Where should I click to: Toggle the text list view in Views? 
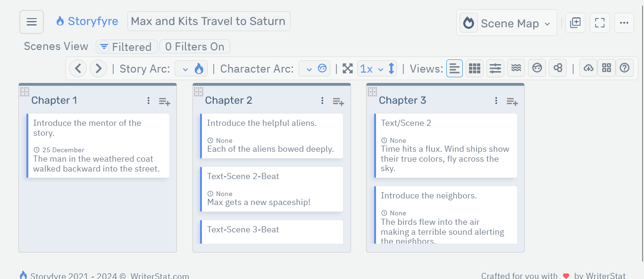pyautogui.click(x=454, y=68)
